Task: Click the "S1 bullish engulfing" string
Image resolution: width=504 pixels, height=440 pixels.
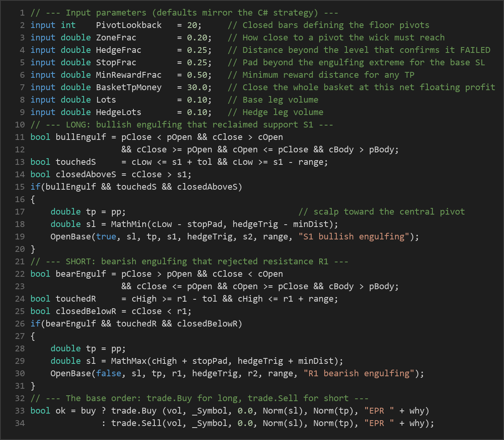Action: click(354, 237)
